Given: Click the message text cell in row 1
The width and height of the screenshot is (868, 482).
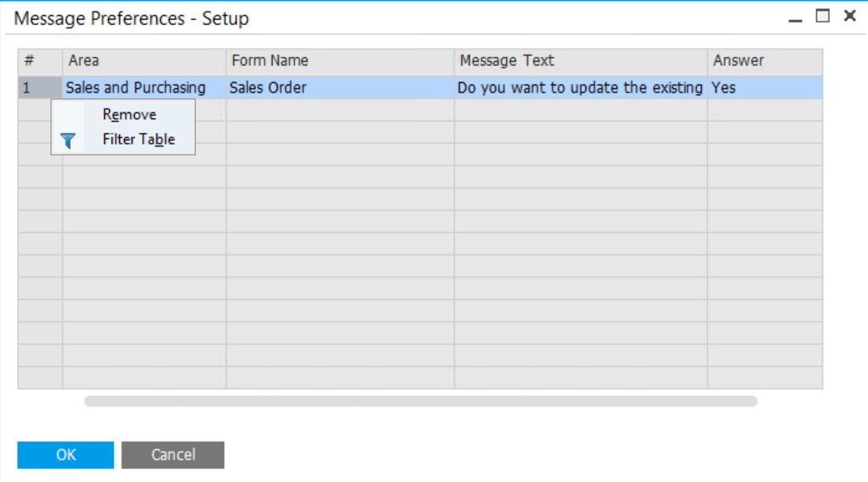Looking at the screenshot, I should tap(580, 88).
